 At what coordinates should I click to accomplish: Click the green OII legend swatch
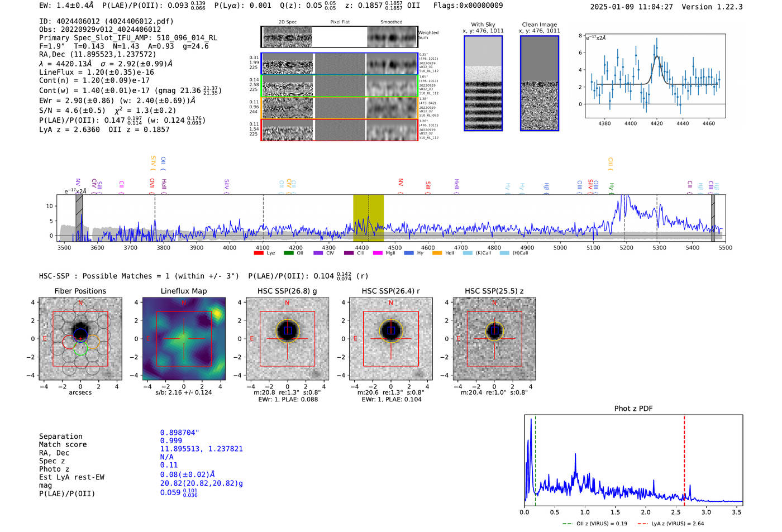tap(289, 253)
